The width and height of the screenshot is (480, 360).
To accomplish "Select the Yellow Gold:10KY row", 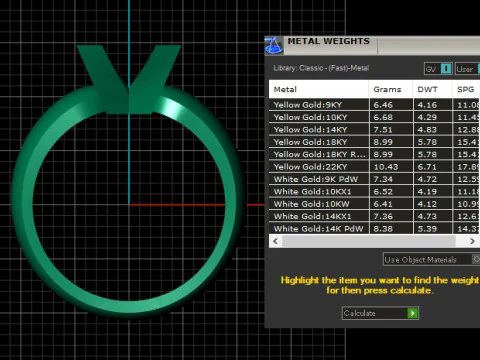I will click(x=374, y=117).
